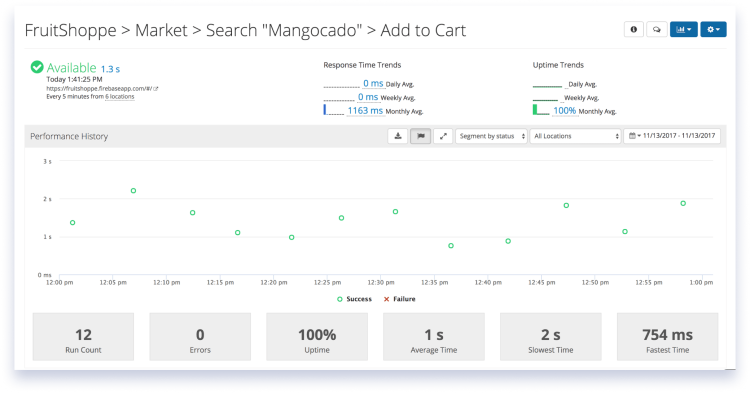Image resolution: width=750 pixels, height=393 pixels.
Task: Select the lowest data point near 12:35 pm
Action: [x=451, y=246]
